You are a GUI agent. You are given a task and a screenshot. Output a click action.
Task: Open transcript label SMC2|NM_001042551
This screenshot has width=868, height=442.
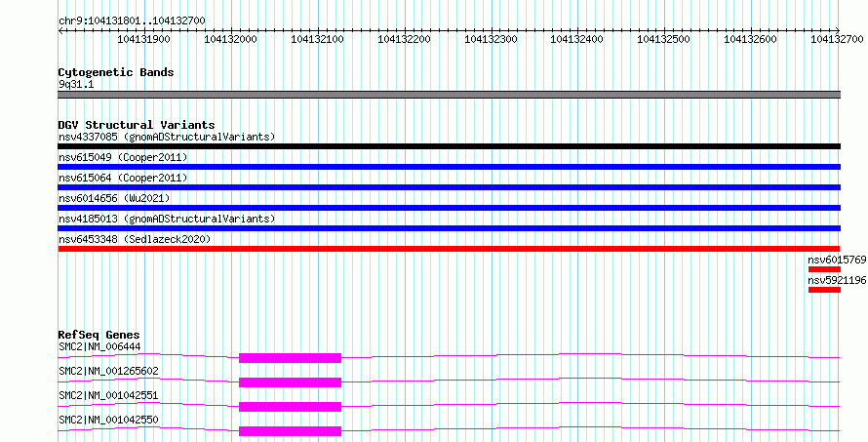108,395
